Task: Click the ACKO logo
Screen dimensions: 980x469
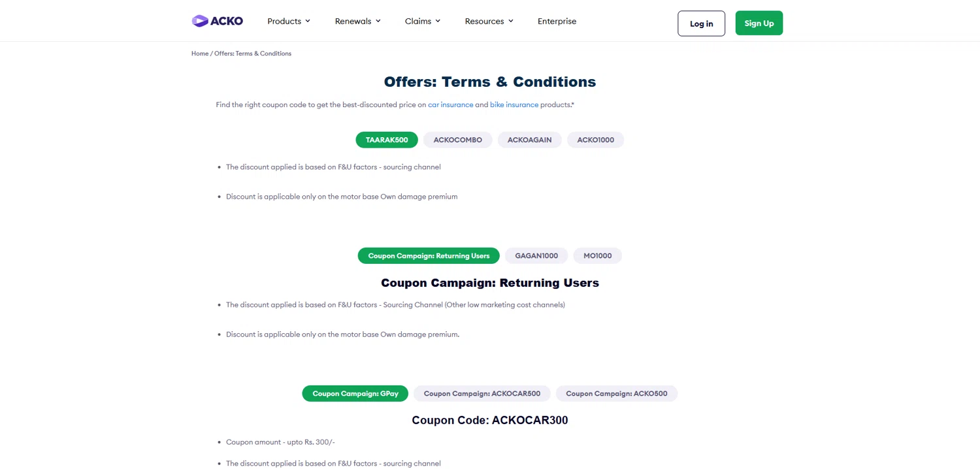Action: (217, 21)
